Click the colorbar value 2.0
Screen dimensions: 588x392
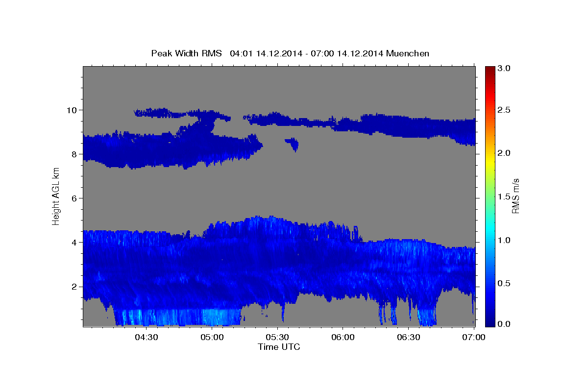[x=504, y=153]
